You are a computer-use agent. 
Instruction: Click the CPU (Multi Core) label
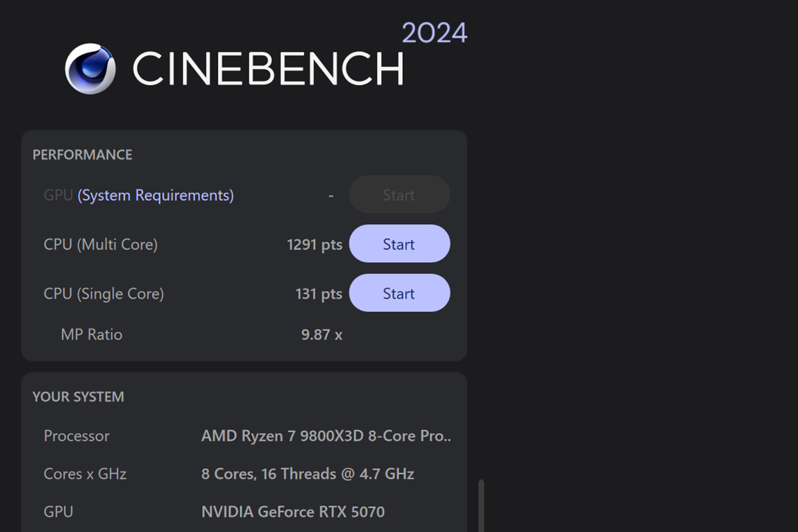pos(100,245)
